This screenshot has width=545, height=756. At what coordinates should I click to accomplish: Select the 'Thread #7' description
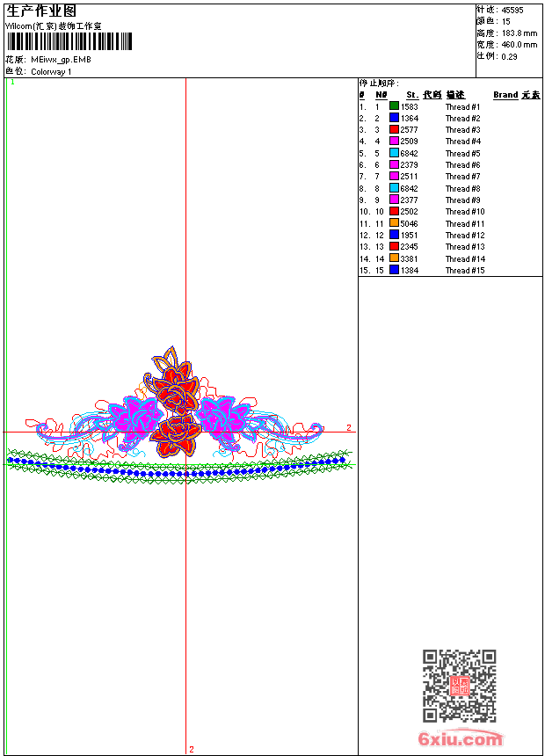(x=462, y=177)
